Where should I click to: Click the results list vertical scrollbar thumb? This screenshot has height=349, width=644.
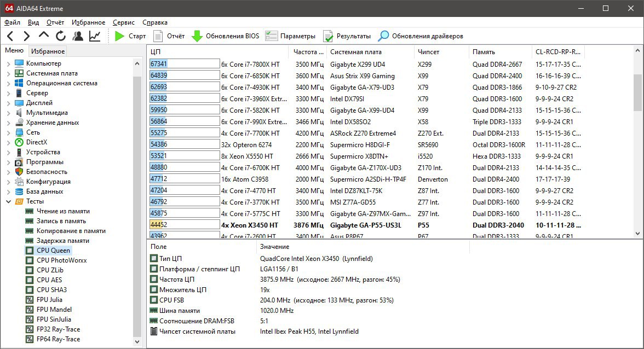[637, 92]
